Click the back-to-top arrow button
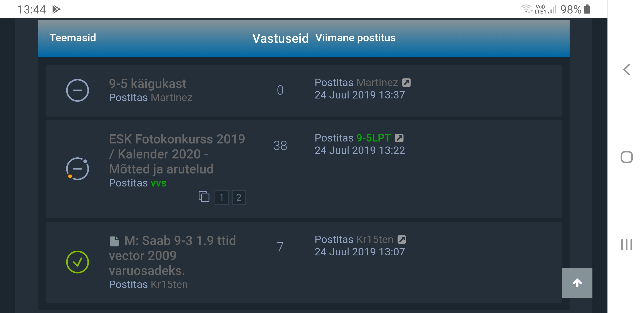644x313 pixels. [x=577, y=283]
